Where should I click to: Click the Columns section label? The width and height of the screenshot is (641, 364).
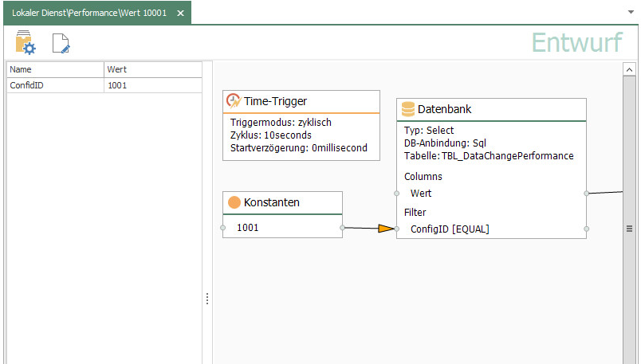coord(423,177)
